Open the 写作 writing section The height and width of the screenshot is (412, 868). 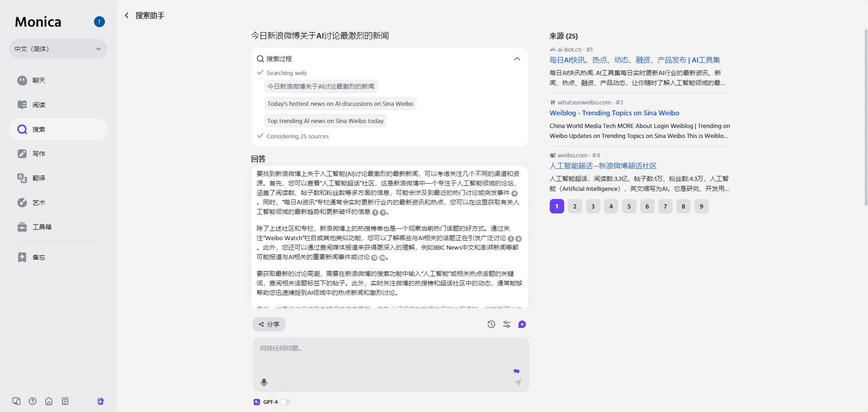coord(58,154)
